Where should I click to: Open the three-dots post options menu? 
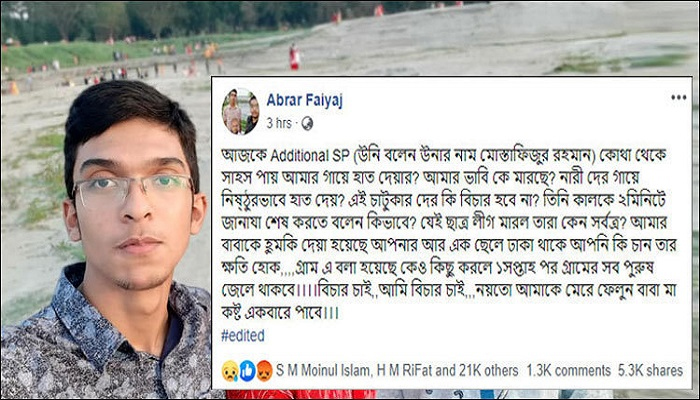point(679,97)
